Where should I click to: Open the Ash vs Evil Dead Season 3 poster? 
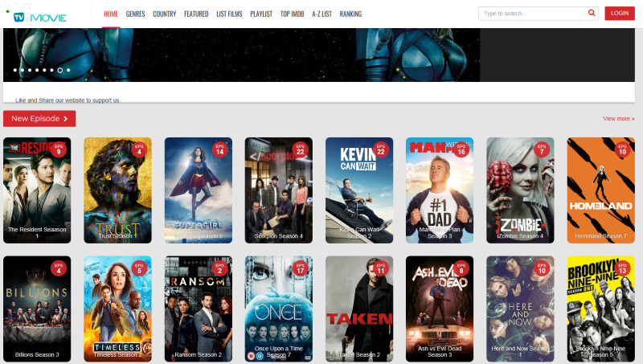click(440, 309)
